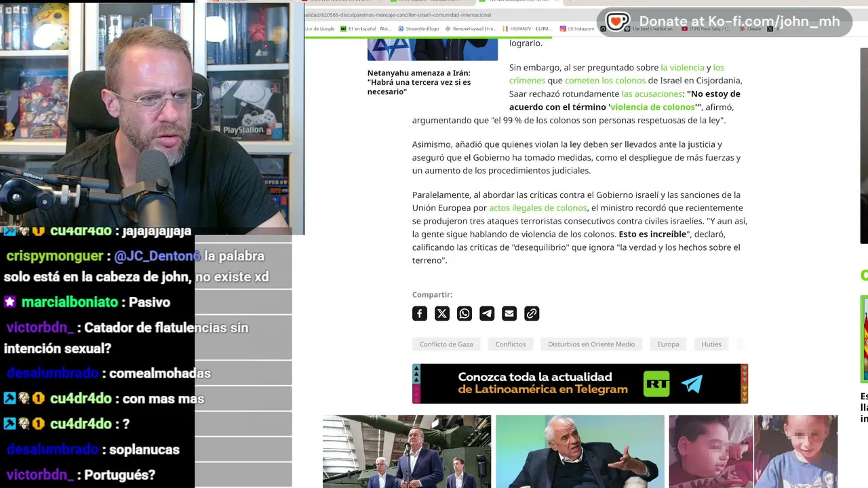Share the article on X
The width and height of the screenshot is (868, 488).
pos(442,313)
